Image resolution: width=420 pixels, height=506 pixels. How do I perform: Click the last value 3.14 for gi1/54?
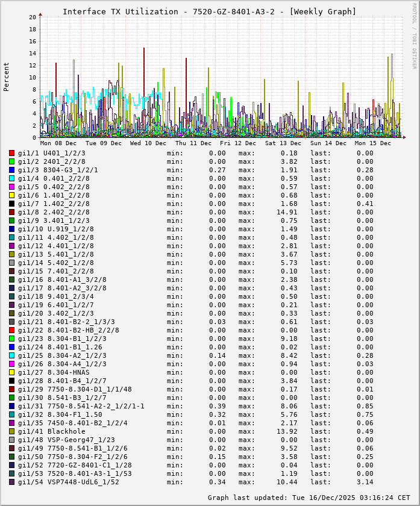click(x=365, y=482)
